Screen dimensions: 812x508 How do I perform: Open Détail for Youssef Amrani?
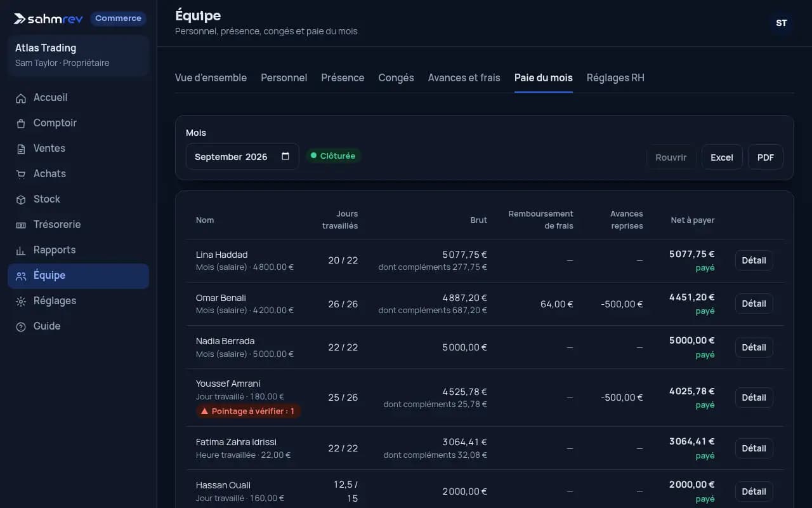click(754, 398)
